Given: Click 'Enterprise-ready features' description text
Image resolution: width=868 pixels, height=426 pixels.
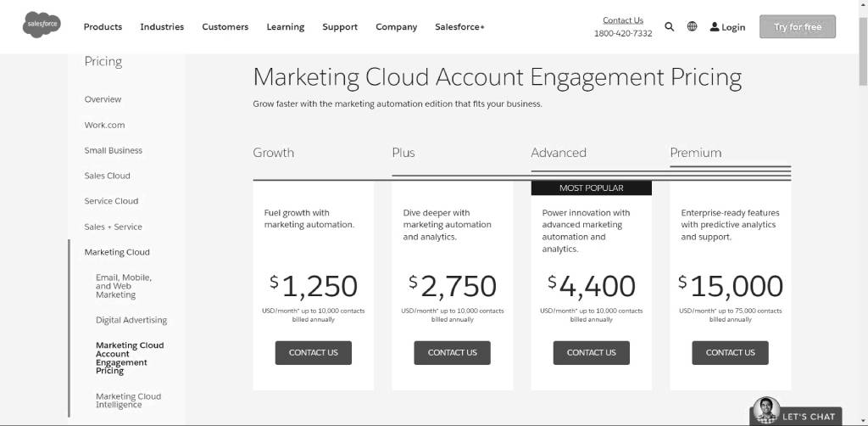Looking at the screenshot, I should pos(730,225).
